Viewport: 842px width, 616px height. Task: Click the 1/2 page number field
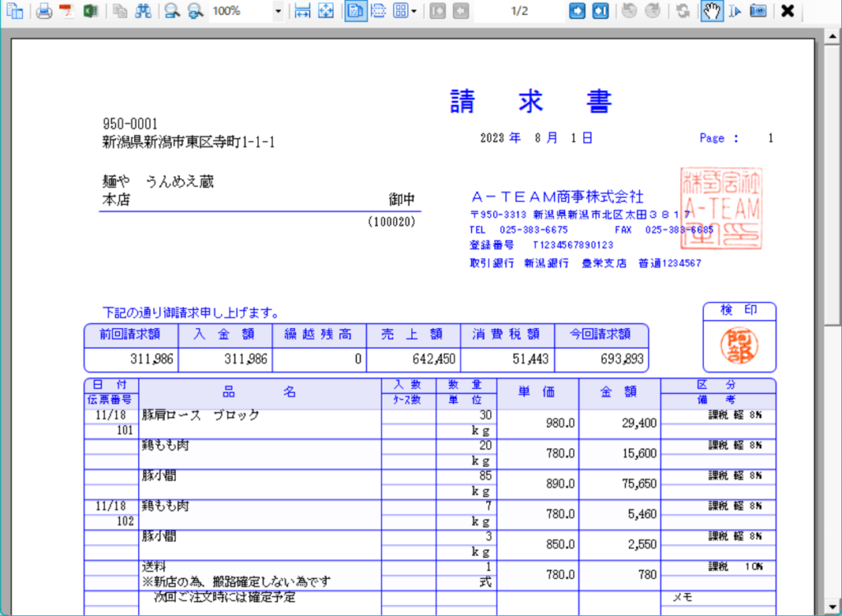[x=520, y=11]
